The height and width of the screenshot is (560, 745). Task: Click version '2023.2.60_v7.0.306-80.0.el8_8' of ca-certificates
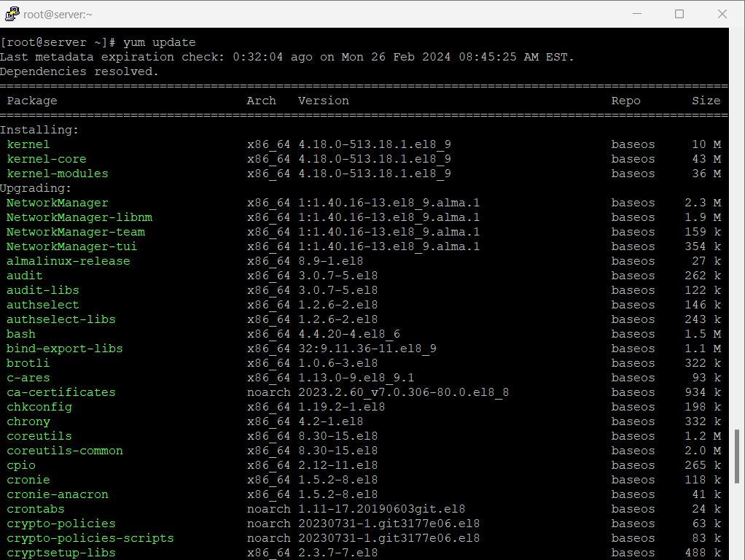tap(403, 392)
